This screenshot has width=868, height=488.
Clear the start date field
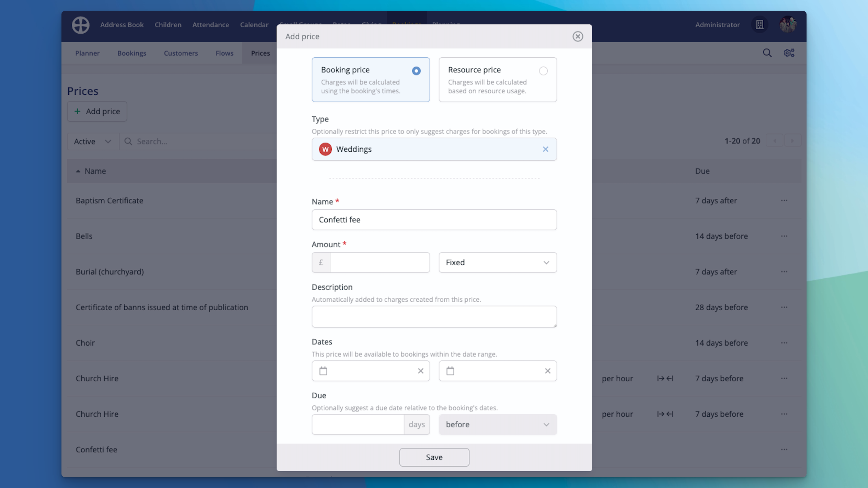point(420,371)
